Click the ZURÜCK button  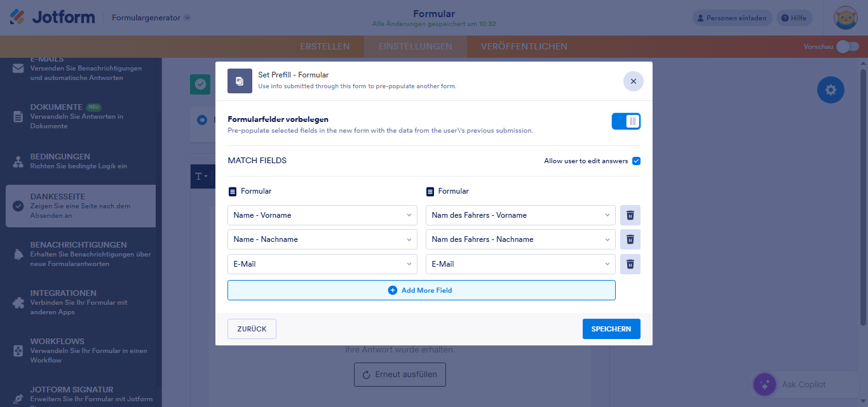[252, 329]
